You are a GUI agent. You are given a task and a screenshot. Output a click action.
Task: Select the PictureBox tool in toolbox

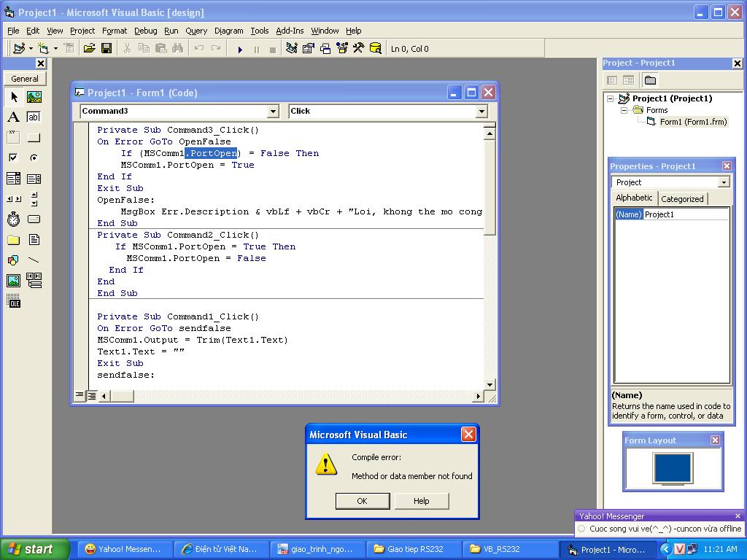pos(34,97)
